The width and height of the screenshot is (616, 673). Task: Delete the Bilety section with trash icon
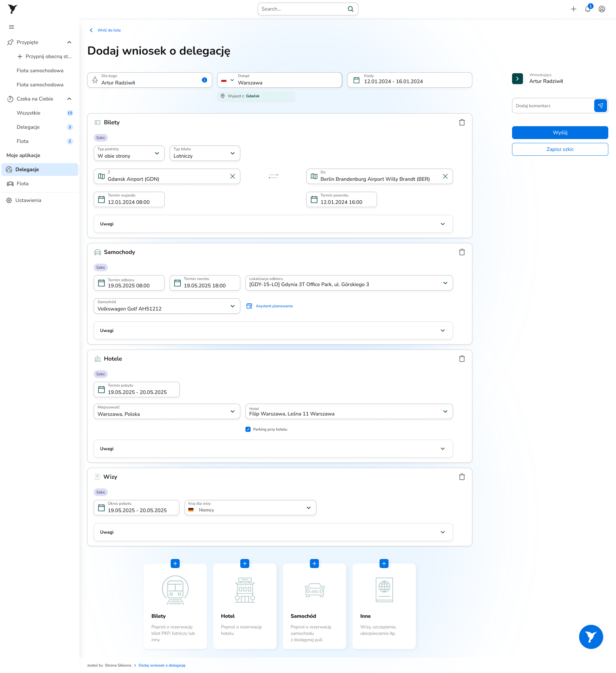click(x=462, y=123)
